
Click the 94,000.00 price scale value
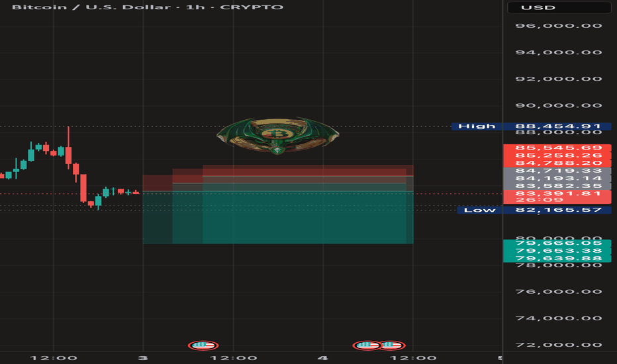click(559, 52)
